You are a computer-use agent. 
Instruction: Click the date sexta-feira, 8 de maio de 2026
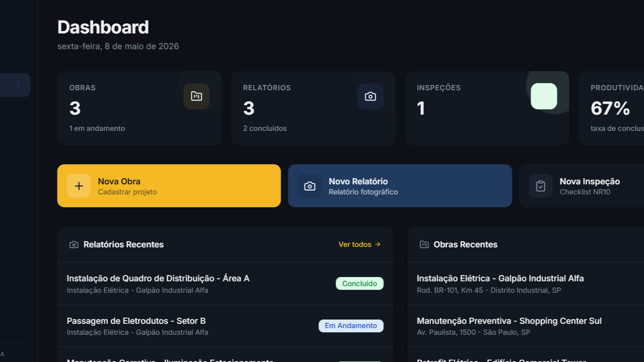point(118,46)
